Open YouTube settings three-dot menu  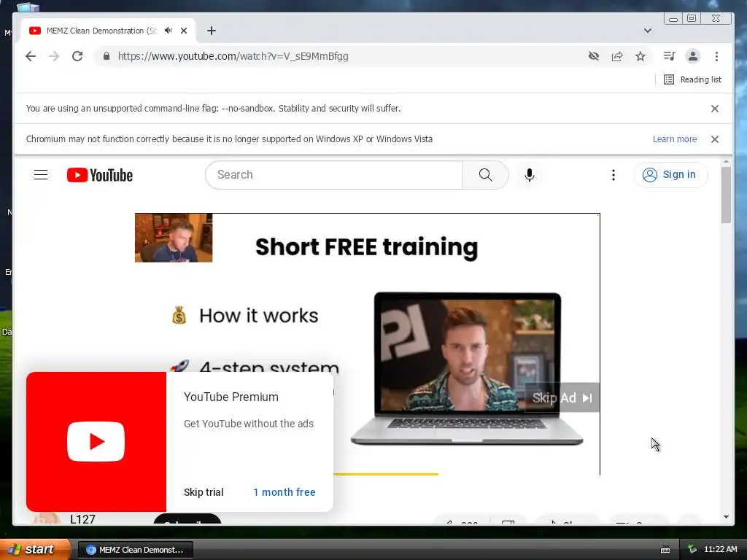pos(613,175)
